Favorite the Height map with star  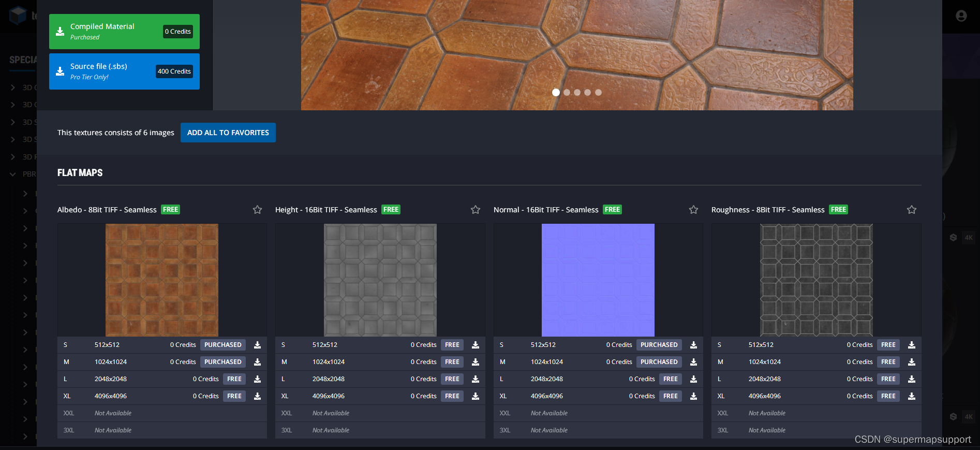(476, 210)
